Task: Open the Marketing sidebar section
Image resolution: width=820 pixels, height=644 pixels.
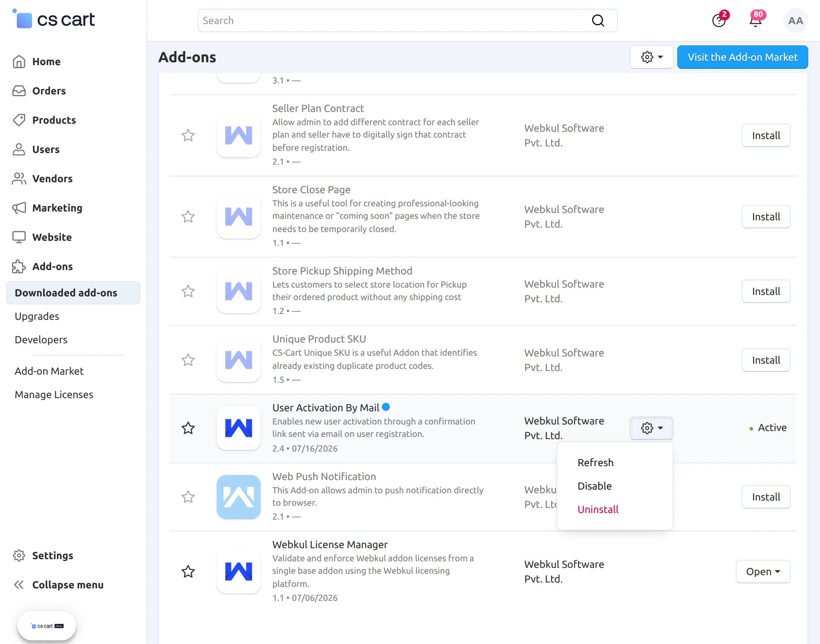Action: click(x=57, y=208)
